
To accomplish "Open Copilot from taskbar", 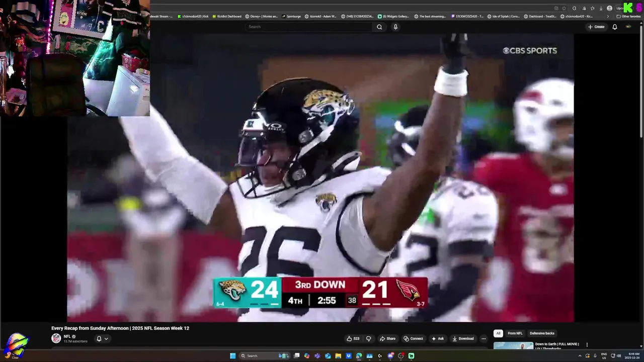I will 307,356.
